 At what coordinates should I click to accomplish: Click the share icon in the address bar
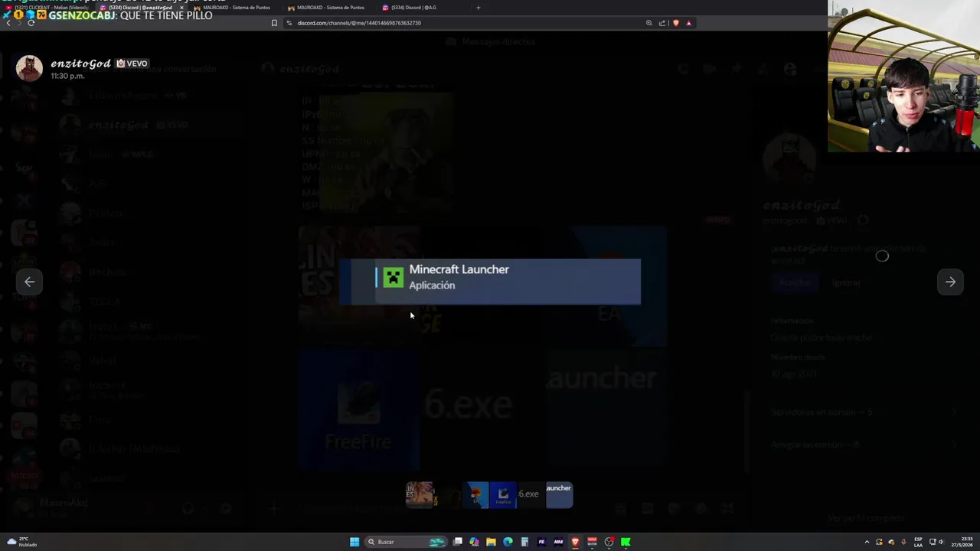pyautogui.click(x=662, y=23)
